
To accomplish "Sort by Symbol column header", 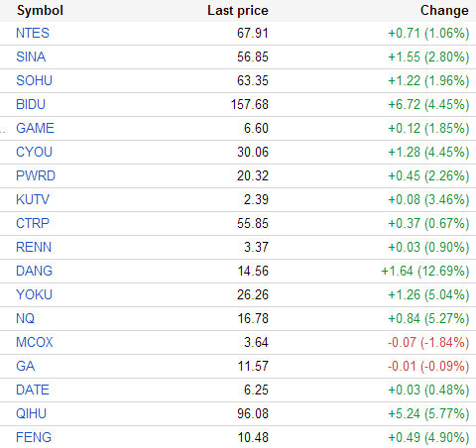I will tap(40, 11).
